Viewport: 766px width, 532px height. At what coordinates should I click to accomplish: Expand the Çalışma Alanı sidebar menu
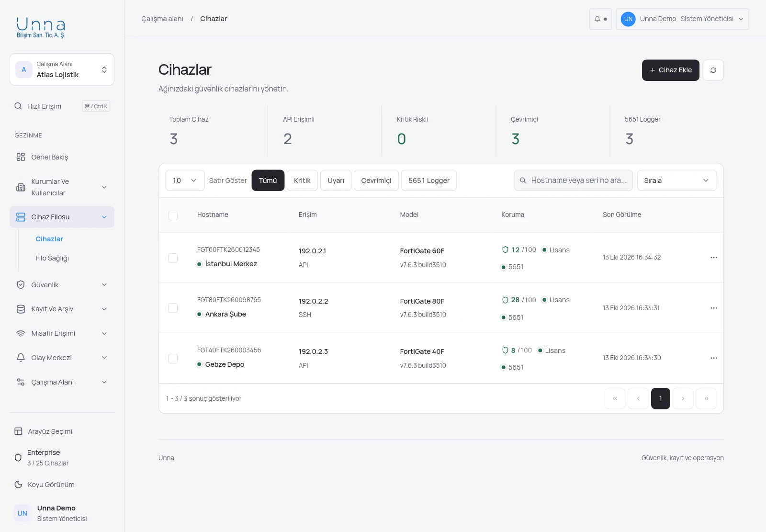[x=62, y=382]
